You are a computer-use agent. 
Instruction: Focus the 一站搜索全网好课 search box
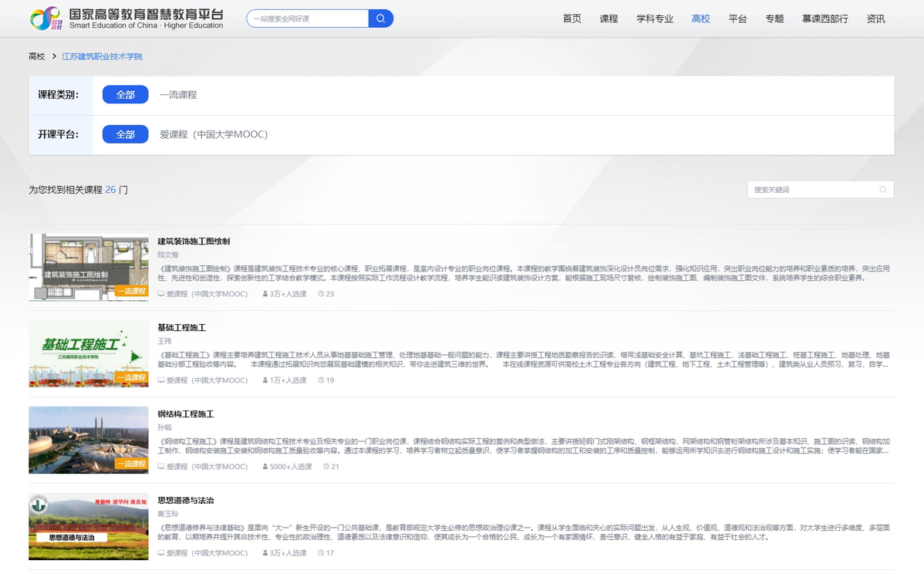(308, 19)
